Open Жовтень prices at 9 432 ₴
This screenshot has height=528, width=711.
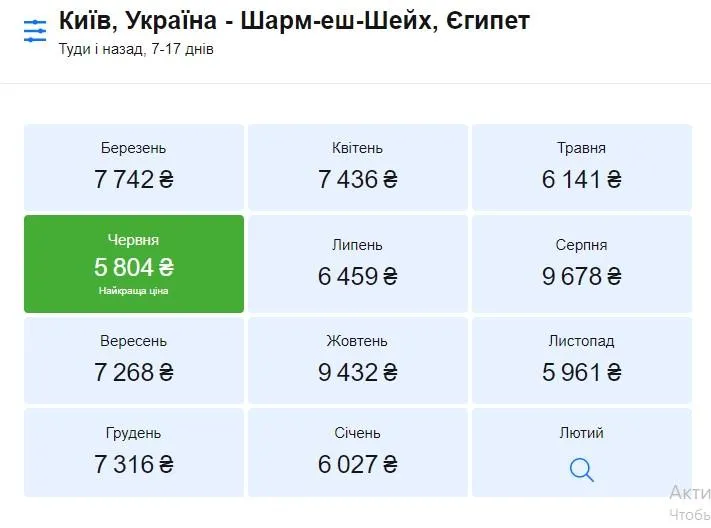[358, 360]
